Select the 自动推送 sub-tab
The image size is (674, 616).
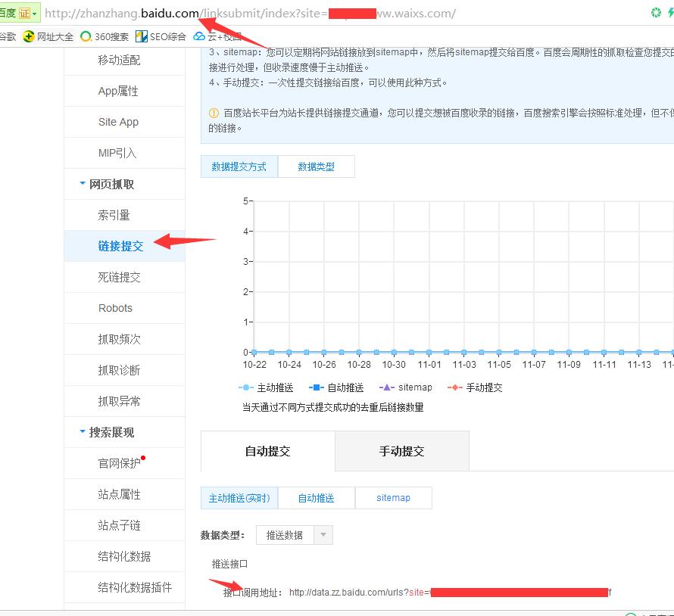point(317,498)
